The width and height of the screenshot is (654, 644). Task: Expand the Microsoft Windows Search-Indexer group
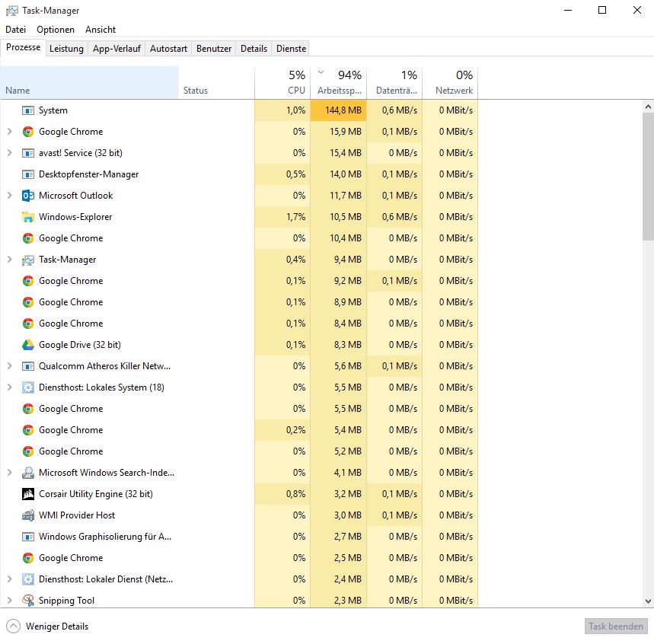[10, 473]
